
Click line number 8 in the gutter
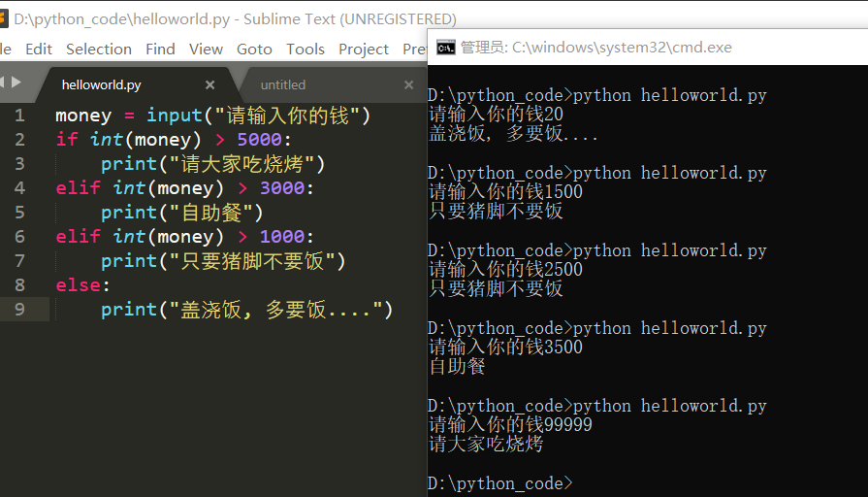pyautogui.click(x=20, y=285)
